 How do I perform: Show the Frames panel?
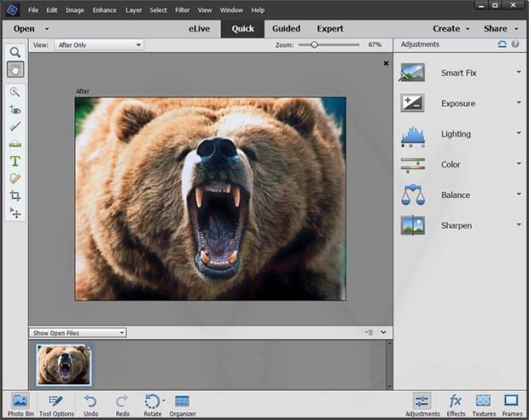coord(512,405)
